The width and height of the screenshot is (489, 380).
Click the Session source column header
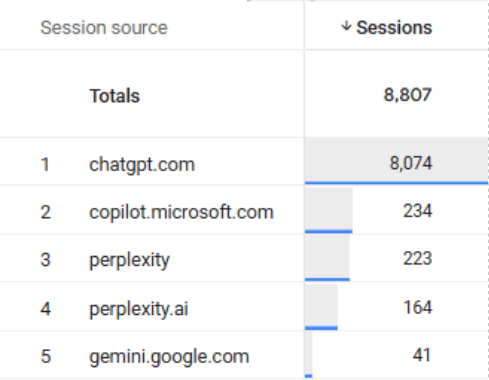click(x=104, y=27)
